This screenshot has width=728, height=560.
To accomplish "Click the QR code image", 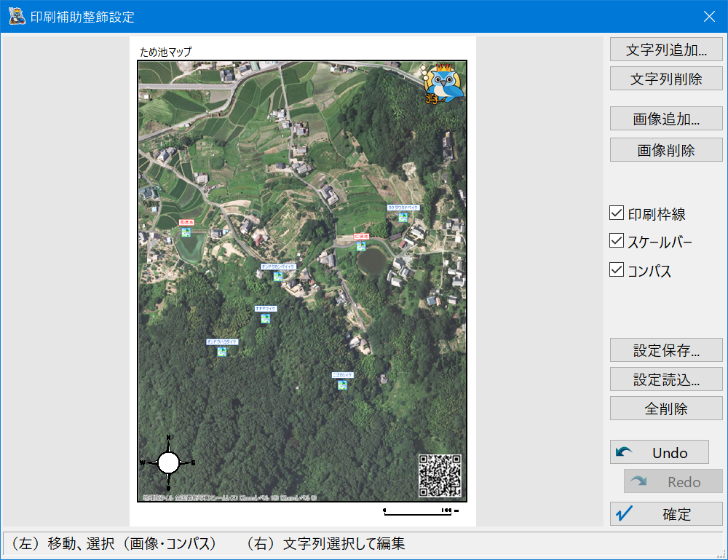I will 440,476.
